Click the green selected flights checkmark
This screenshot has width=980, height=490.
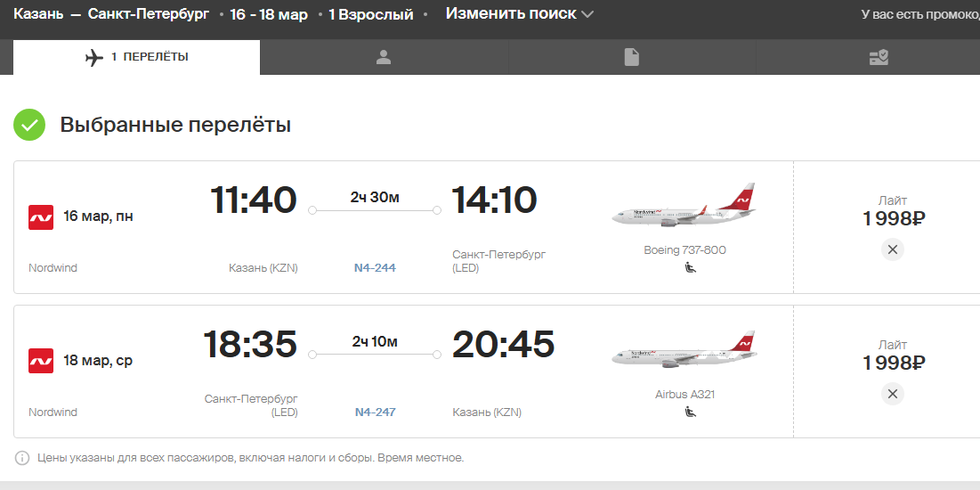pos(29,125)
